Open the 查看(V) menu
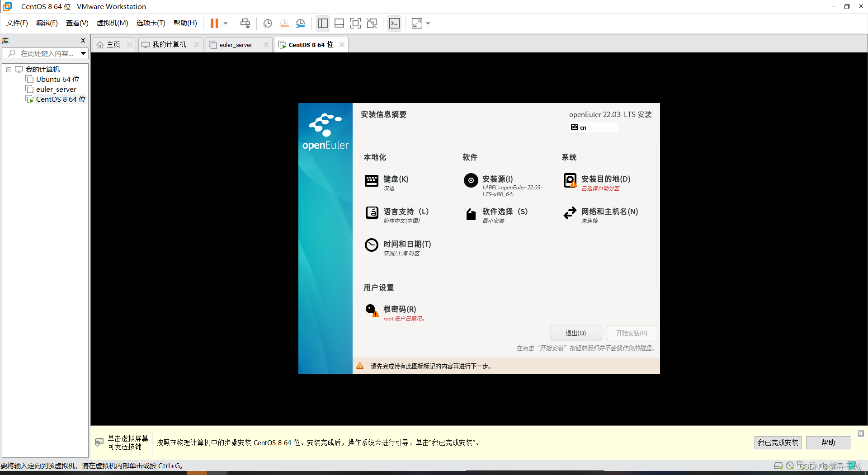 pos(77,23)
